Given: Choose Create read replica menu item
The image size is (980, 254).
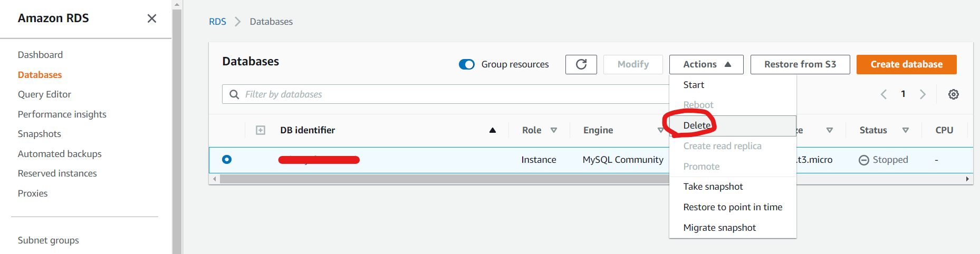Looking at the screenshot, I should (733, 146).
